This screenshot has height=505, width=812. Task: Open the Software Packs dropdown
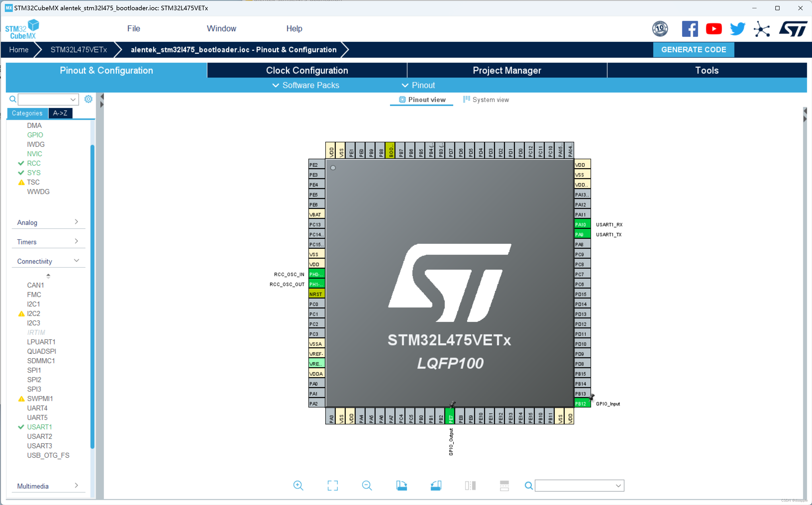tap(306, 85)
